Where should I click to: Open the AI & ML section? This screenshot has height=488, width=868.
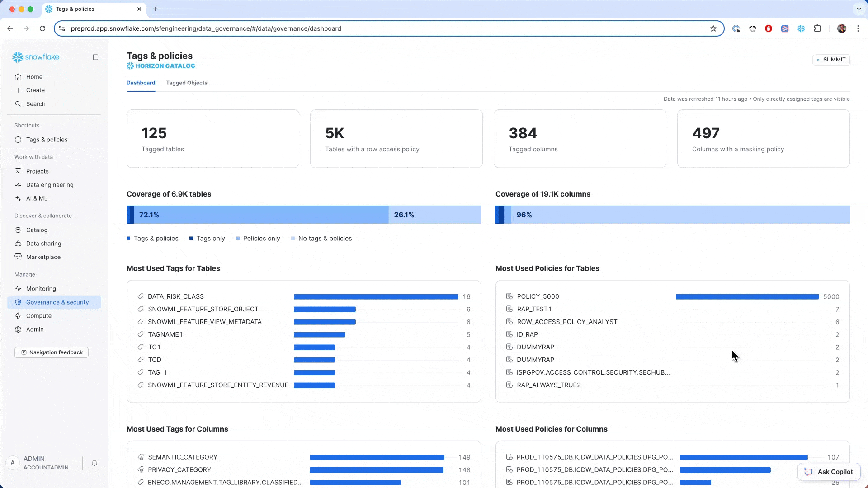[37, 198]
